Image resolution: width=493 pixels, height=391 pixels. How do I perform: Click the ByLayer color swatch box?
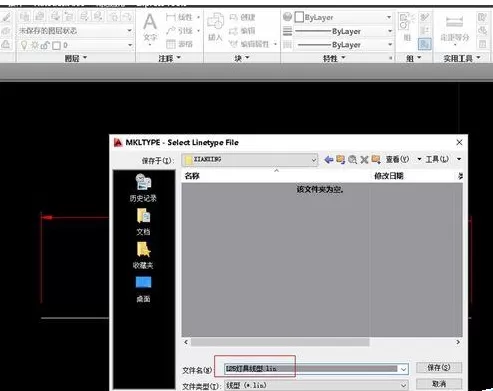coord(299,17)
